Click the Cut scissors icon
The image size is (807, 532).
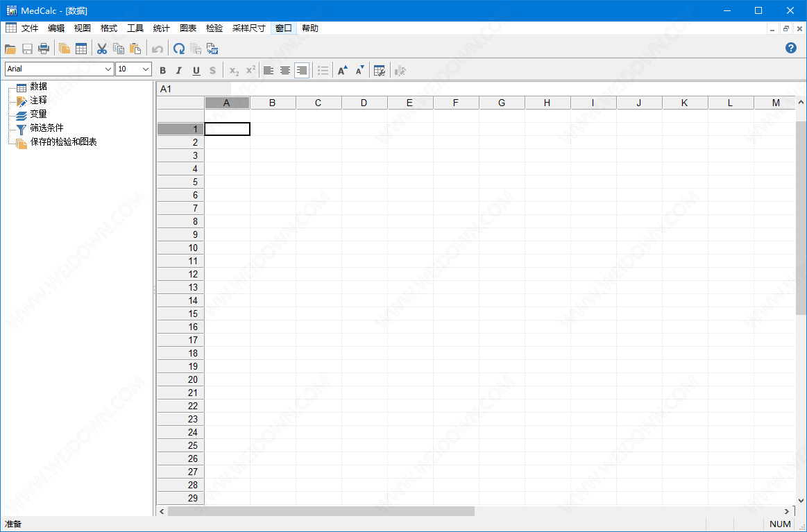(x=102, y=49)
